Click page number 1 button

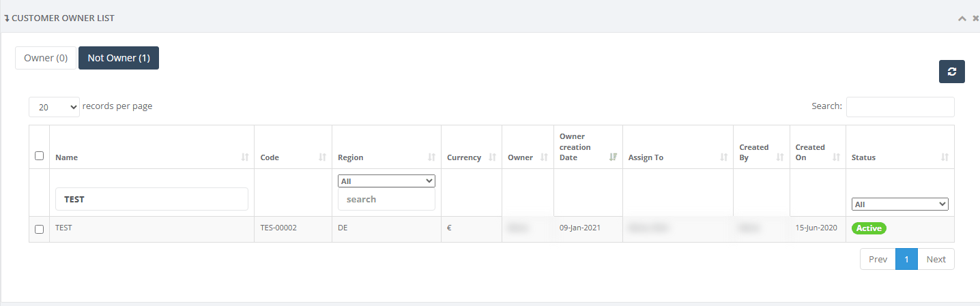pyautogui.click(x=906, y=259)
